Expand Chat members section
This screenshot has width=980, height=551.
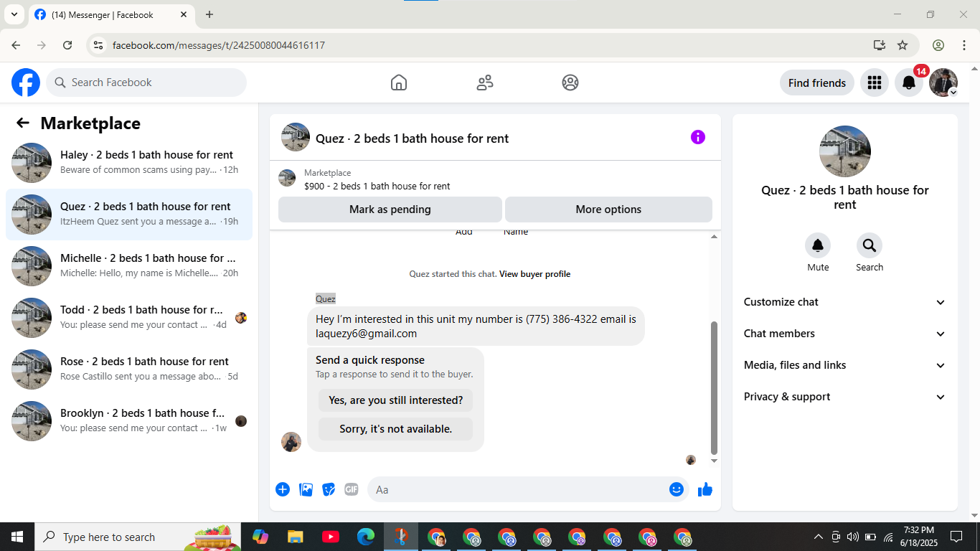(845, 334)
